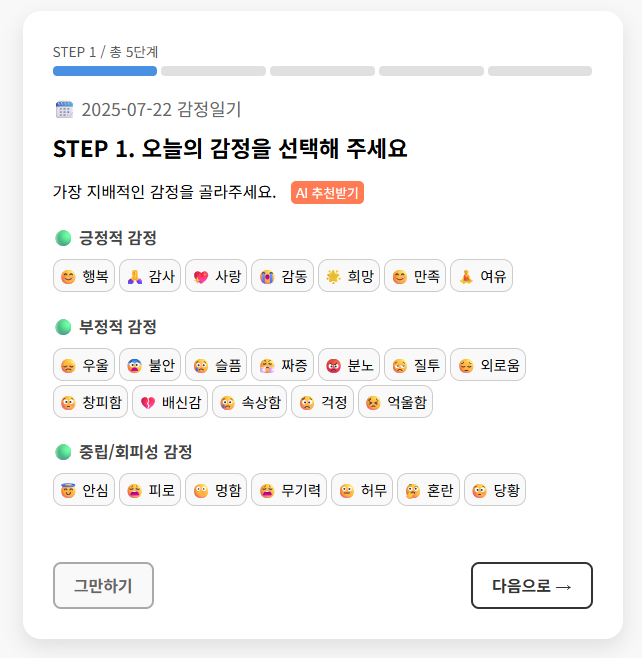Pick the 안심 emotion chip

[x=84, y=490]
